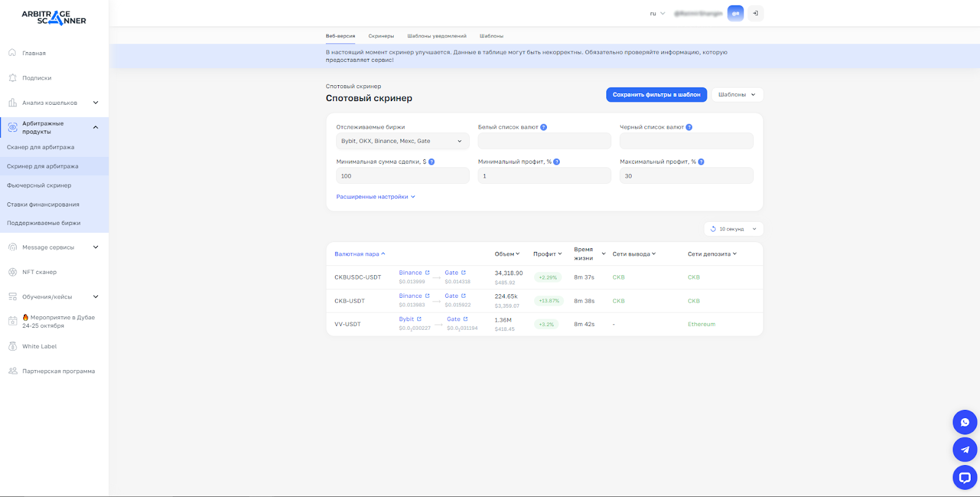Screen dimensions: 980x497
Task: Open Binance external link icon in CKB-USDT row
Action: 428,296
